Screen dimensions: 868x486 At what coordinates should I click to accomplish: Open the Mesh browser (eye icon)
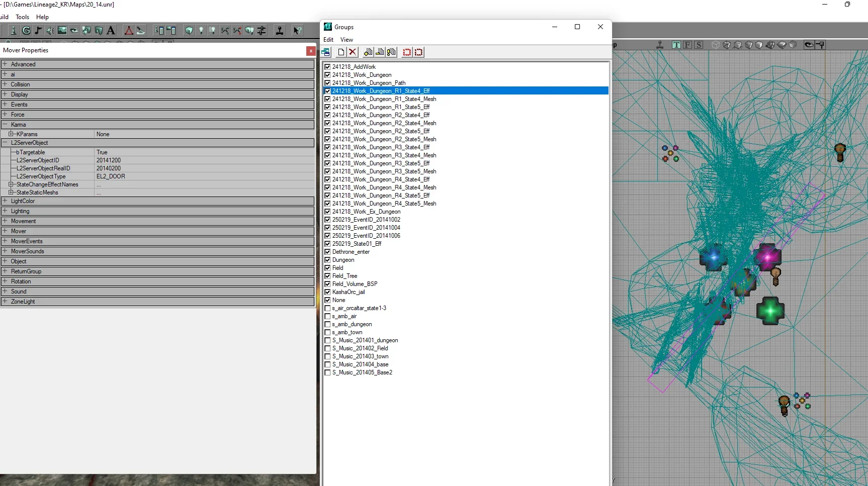[x=74, y=31]
